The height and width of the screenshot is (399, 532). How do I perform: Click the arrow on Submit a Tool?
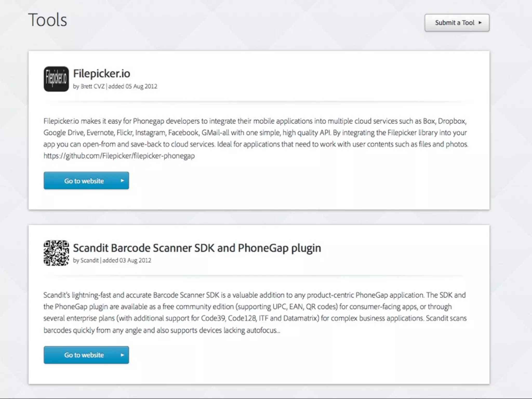[480, 23]
